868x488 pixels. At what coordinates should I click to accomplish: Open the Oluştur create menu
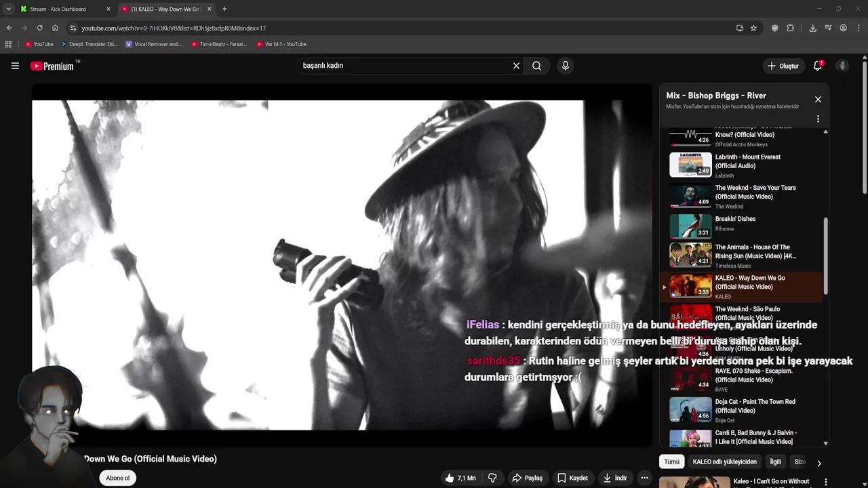[783, 66]
